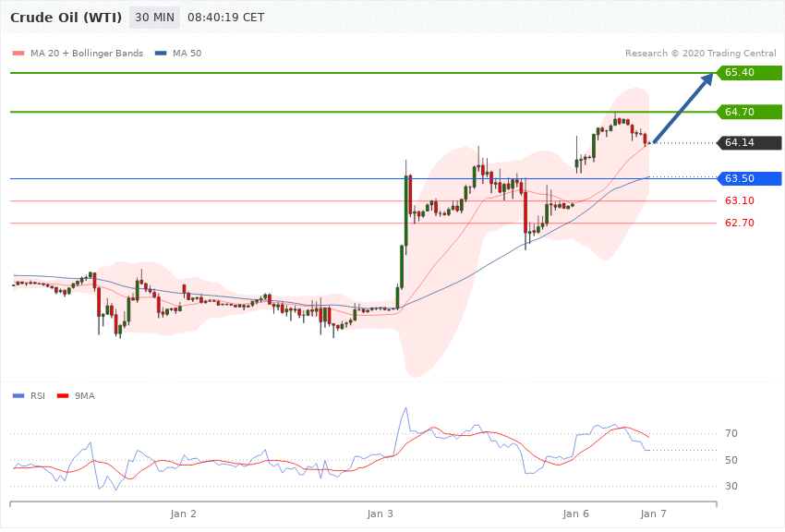Click the Jan 3 date label
Screen dimensions: 785x532
click(380, 514)
